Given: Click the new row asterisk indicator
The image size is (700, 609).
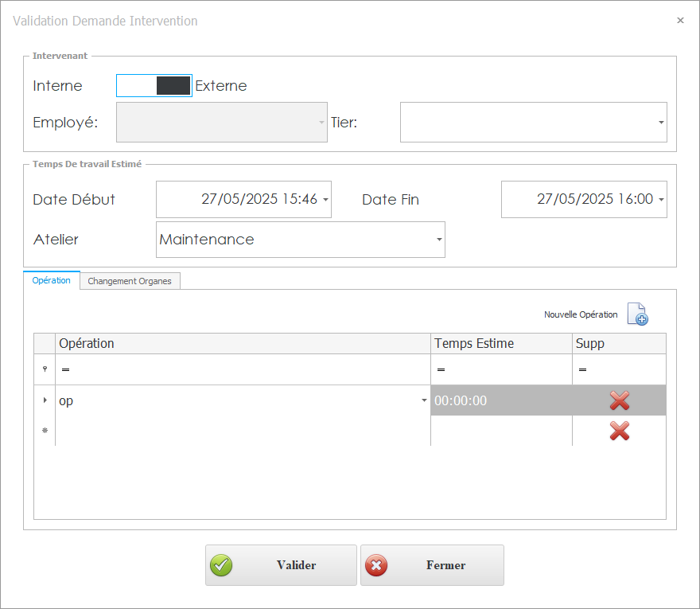Looking at the screenshot, I should click(45, 431).
